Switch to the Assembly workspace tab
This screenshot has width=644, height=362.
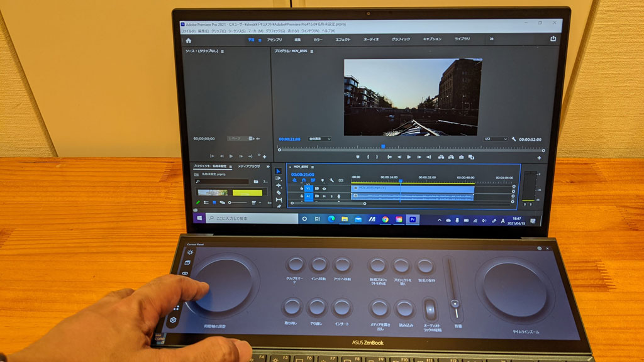coord(274,40)
